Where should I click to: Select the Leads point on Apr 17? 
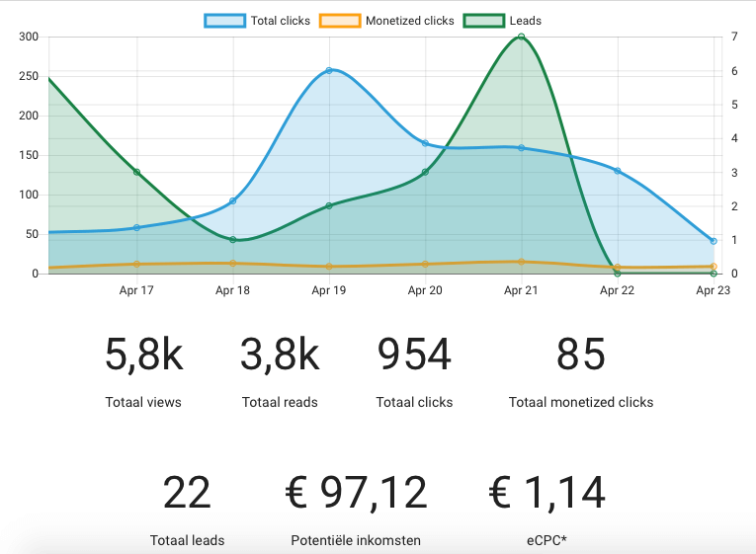(x=137, y=172)
